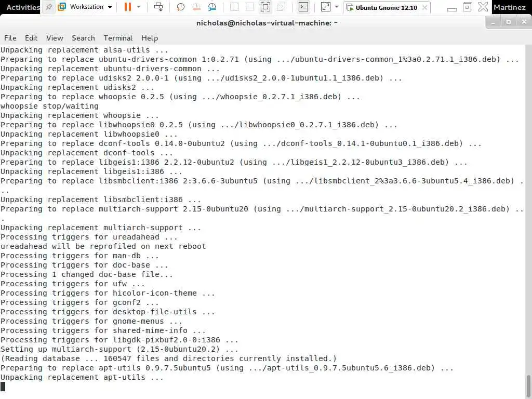Pause the virtual machine
532x399 pixels.
128,7
